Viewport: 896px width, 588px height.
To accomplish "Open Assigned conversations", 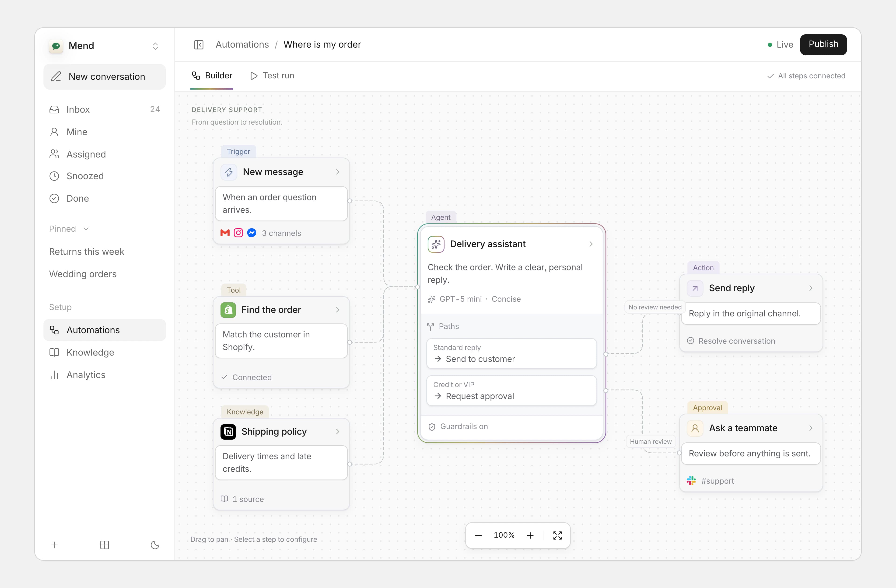I will tap(104, 154).
